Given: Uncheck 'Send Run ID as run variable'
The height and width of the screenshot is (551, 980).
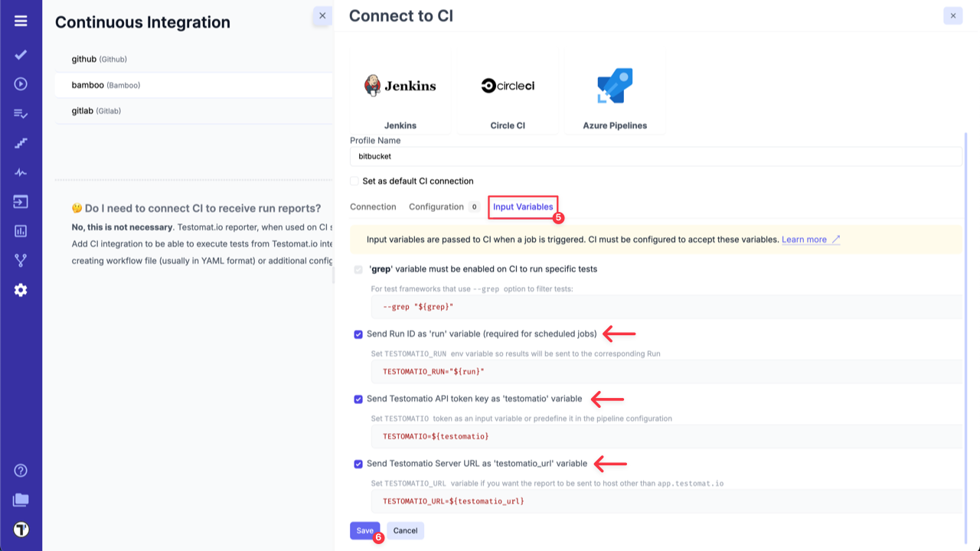Looking at the screenshot, I should coord(358,334).
